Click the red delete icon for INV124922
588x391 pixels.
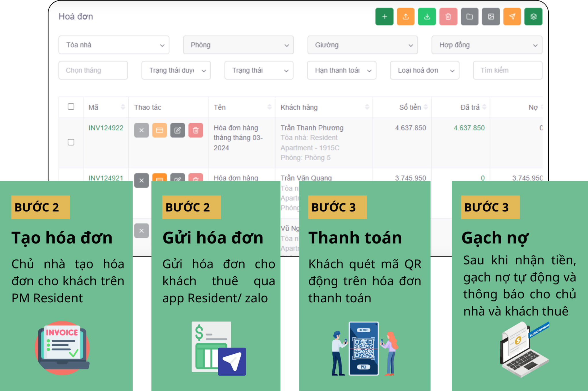pos(196,130)
